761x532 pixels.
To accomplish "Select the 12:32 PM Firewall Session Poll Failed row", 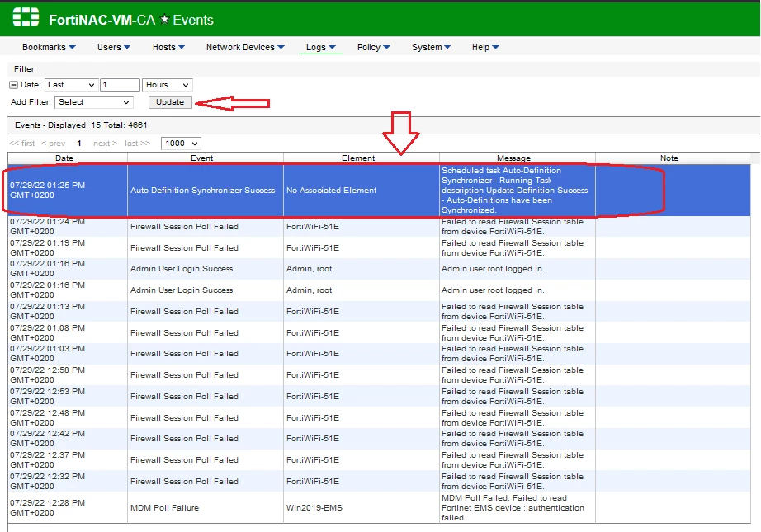I will coord(379,481).
